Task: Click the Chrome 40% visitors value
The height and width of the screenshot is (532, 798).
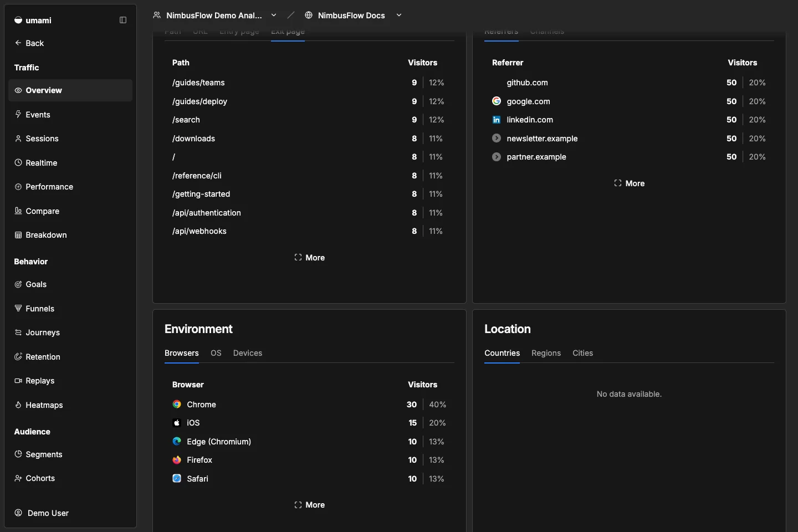Action: point(437,405)
